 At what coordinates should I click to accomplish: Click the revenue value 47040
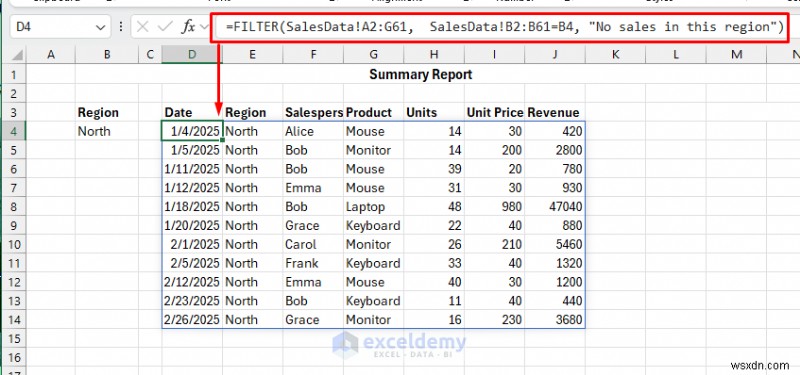point(555,207)
